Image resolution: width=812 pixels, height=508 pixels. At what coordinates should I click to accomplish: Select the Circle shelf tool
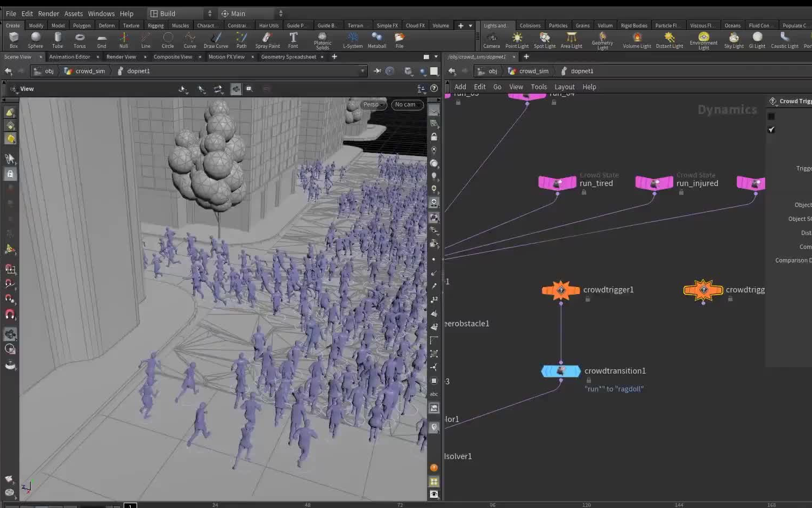168,40
